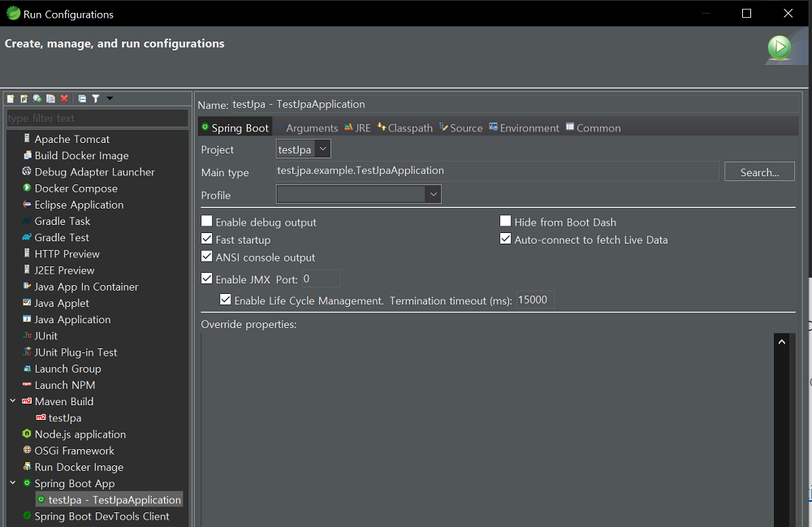Select the Docker Compose configuration type
Screen dimensions: 812x527
click(x=76, y=188)
